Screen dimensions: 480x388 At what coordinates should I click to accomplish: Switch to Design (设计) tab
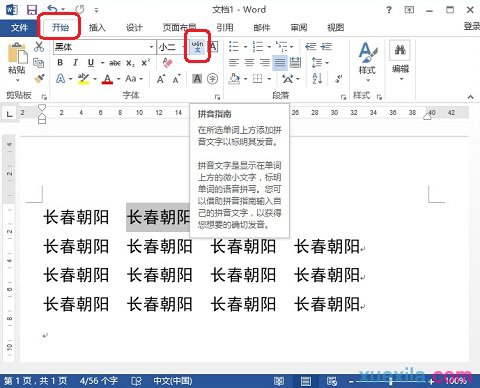click(134, 28)
